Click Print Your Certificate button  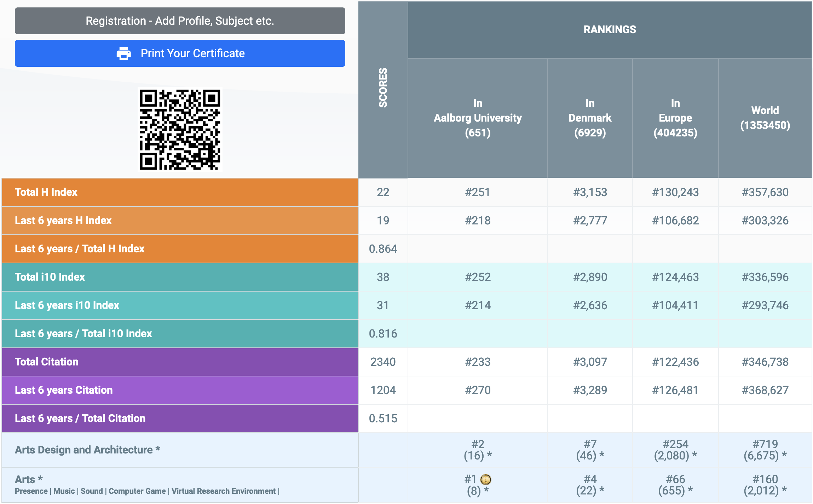pyautogui.click(x=180, y=53)
